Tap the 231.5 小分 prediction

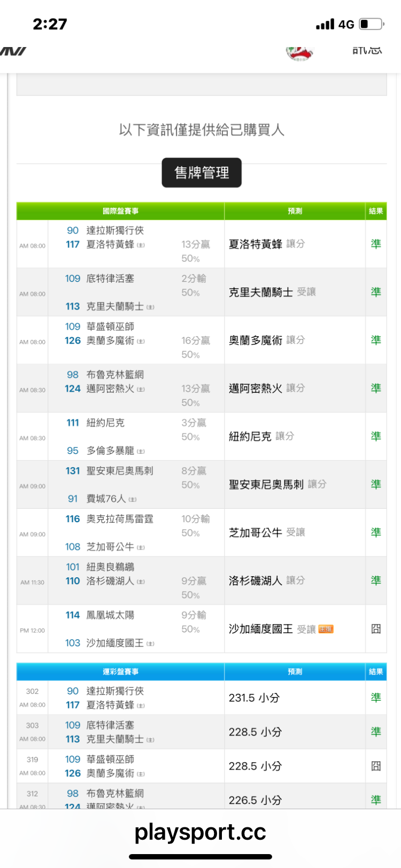click(x=254, y=697)
